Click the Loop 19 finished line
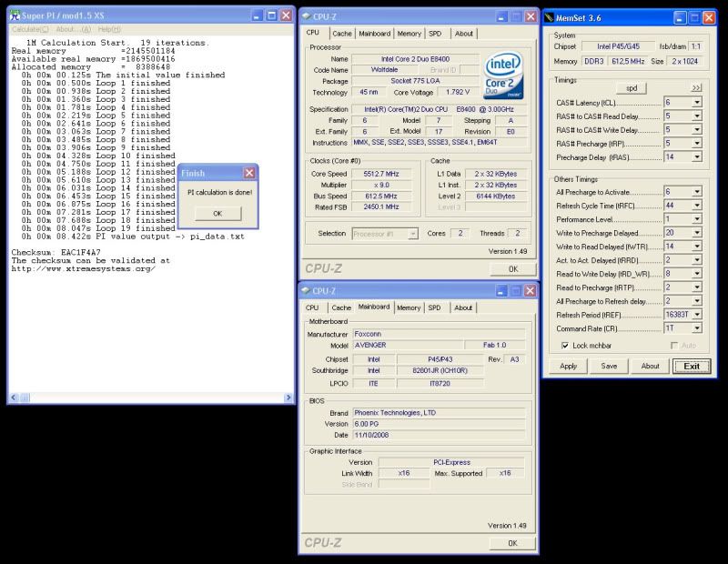The image size is (728, 564). pos(98,228)
